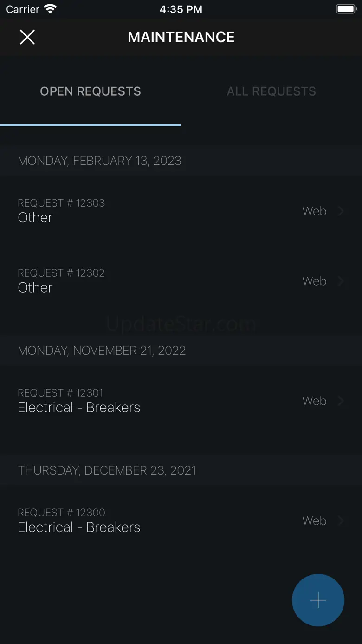Screen dimensions: 362x644
Task: Expand request # 12302 using its chevron
Action: [341, 281]
